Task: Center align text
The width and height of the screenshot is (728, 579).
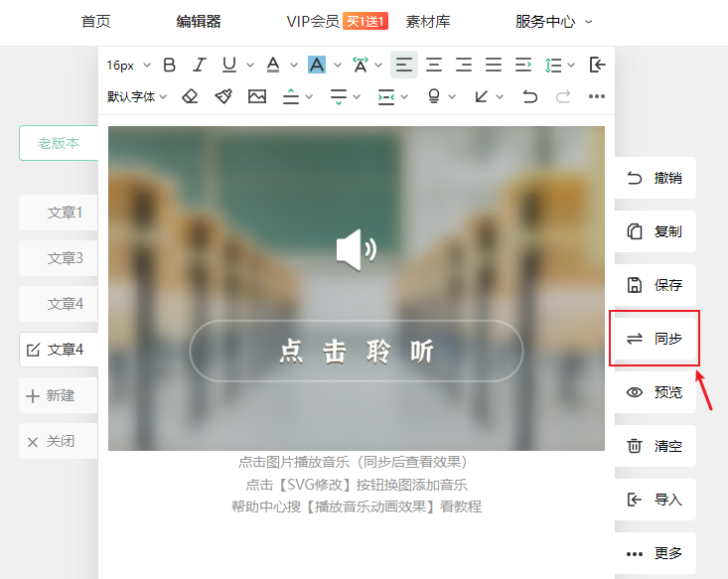Action: [x=434, y=65]
